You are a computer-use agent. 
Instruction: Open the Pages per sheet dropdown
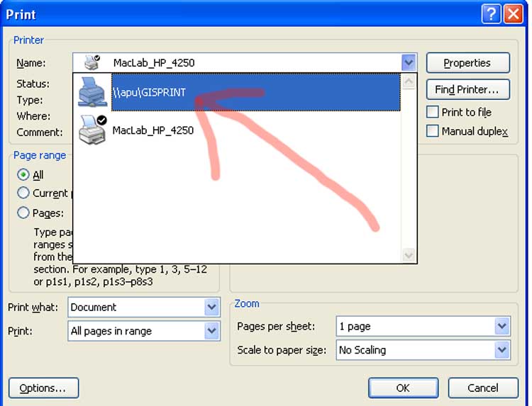pyautogui.click(x=502, y=326)
